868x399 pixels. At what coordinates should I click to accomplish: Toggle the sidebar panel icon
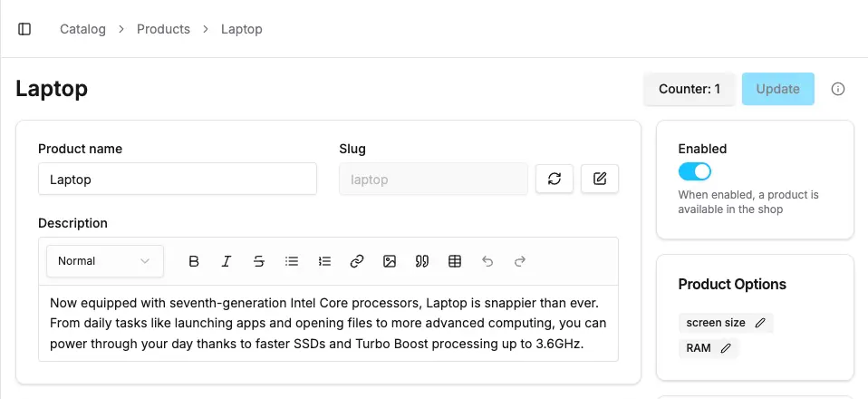(24, 29)
